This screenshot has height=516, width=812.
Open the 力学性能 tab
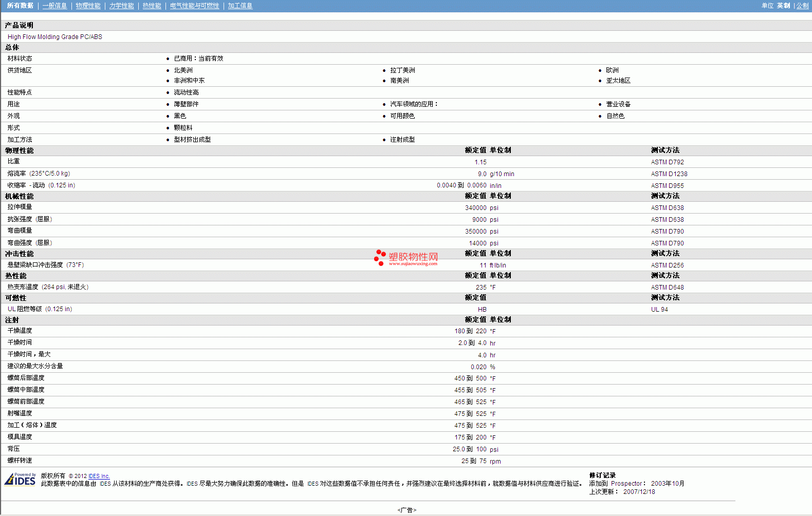tap(122, 6)
